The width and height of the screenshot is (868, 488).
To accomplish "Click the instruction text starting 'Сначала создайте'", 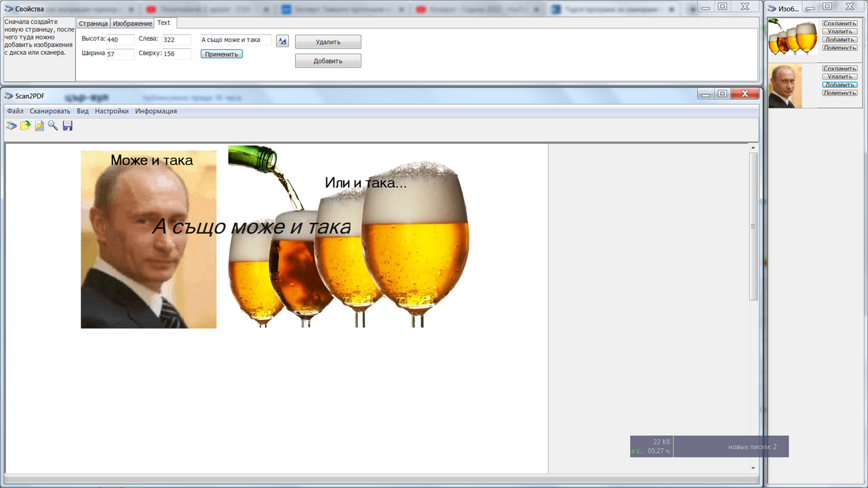I will click(39, 37).
